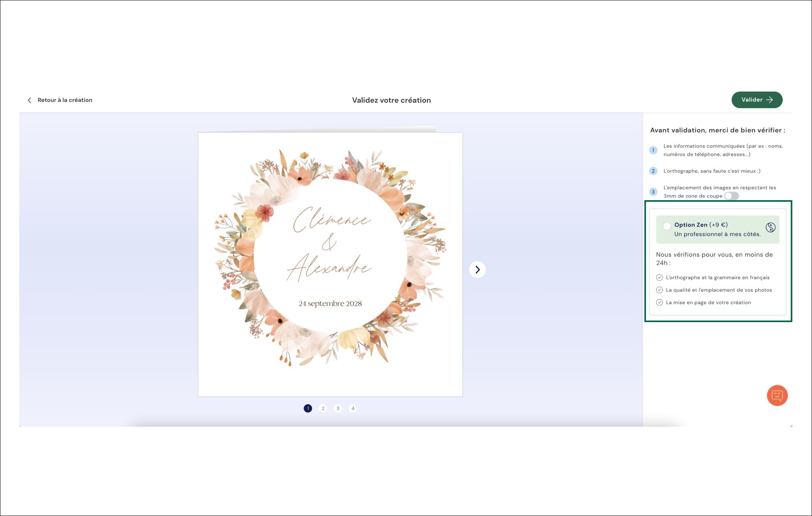This screenshot has height=516, width=812.
Task: Go to page 3 of the card
Action: (x=338, y=409)
